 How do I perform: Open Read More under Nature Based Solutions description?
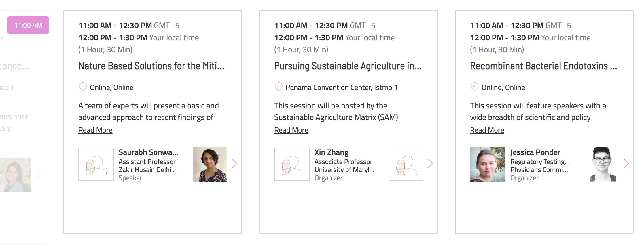tap(95, 130)
